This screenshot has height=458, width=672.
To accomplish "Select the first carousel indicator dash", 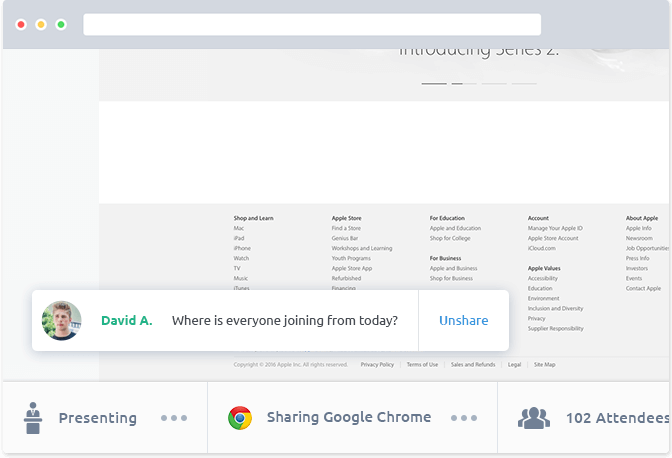I will coord(434,84).
